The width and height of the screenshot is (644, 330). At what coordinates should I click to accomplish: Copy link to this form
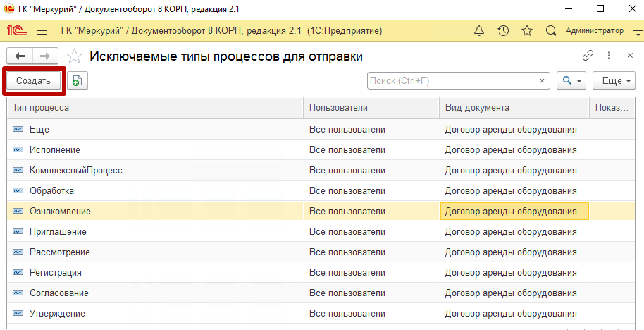[588, 56]
